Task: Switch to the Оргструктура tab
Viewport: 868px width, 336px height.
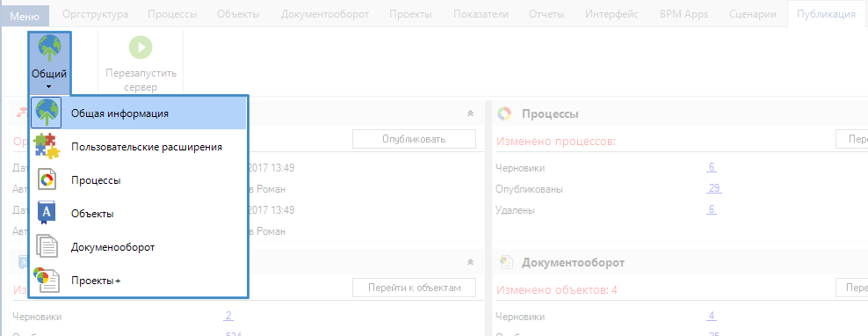Action: (x=95, y=14)
